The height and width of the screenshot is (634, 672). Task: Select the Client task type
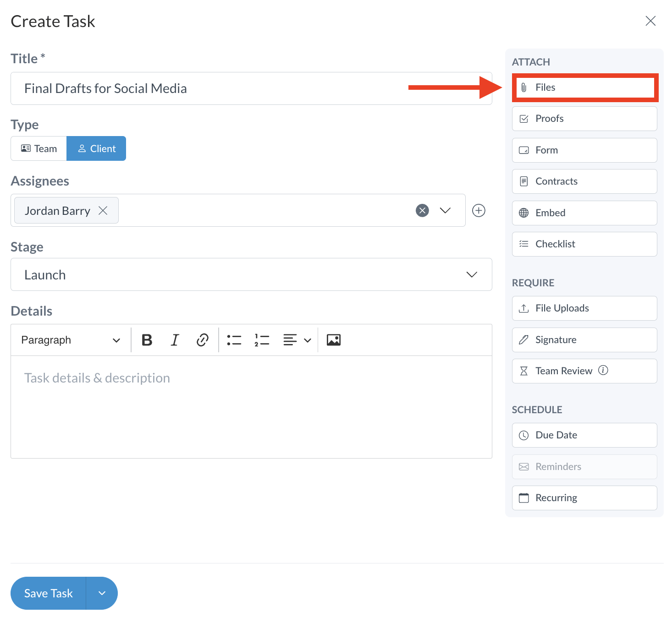[x=96, y=148]
